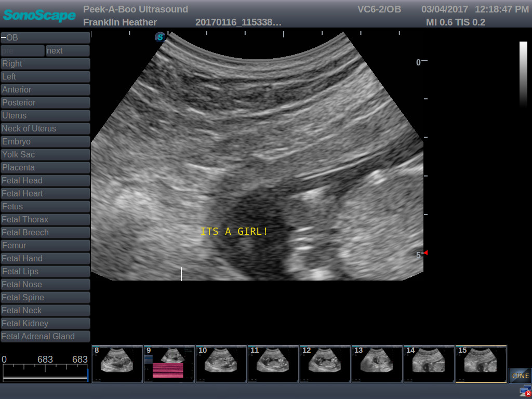The image size is (532, 399).
Task: Click the red focus depth marker arrow
Action: click(425, 252)
